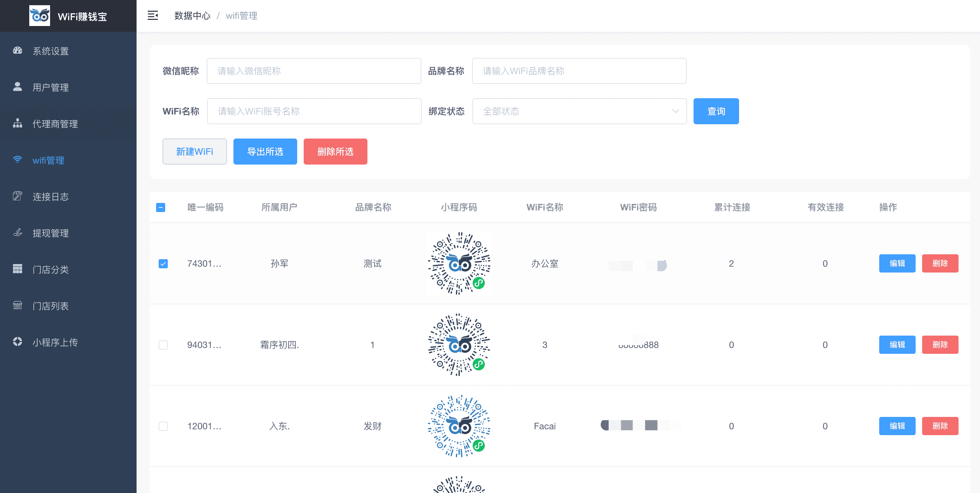Open 用户管理 menu item

(x=69, y=87)
